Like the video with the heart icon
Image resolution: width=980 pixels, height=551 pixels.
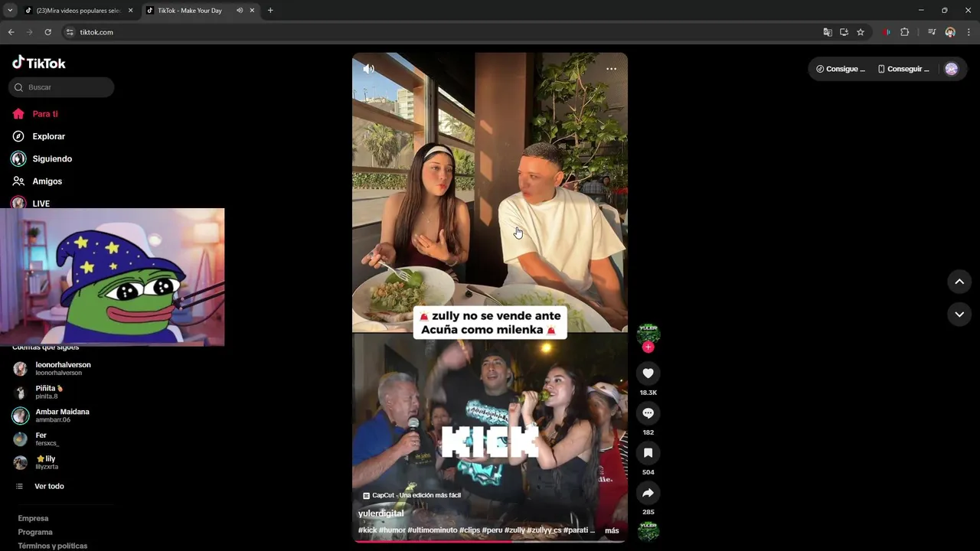(648, 373)
